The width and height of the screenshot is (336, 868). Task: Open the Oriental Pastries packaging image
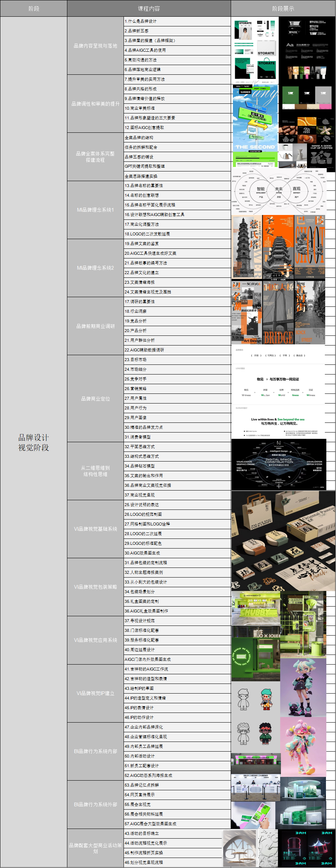[283, 541]
